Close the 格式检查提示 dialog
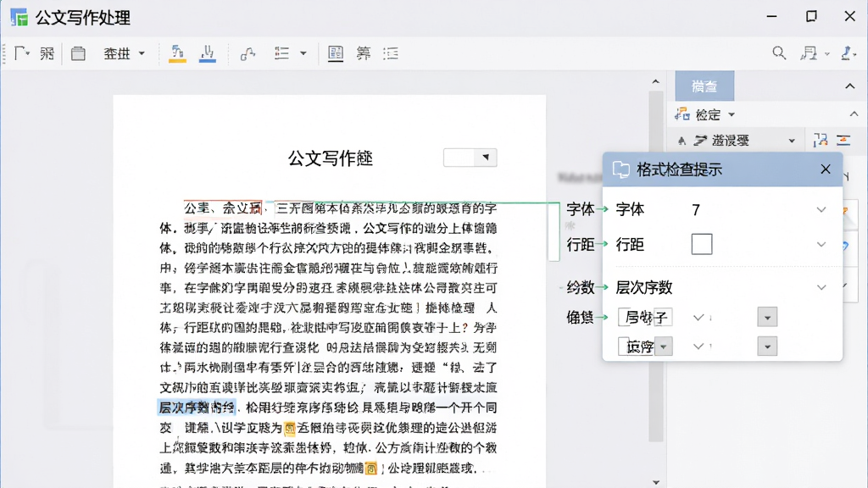The height and width of the screenshot is (488, 868). (826, 169)
